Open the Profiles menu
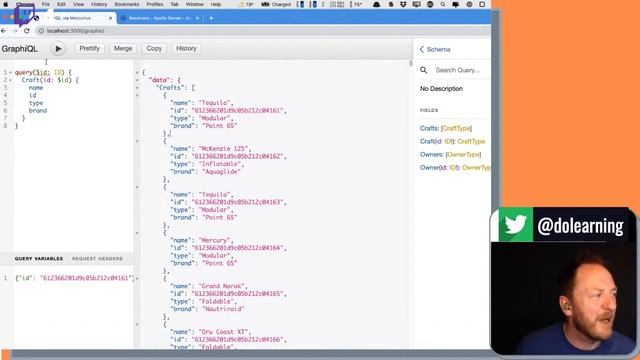The image size is (640, 360). click(x=155, y=4)
